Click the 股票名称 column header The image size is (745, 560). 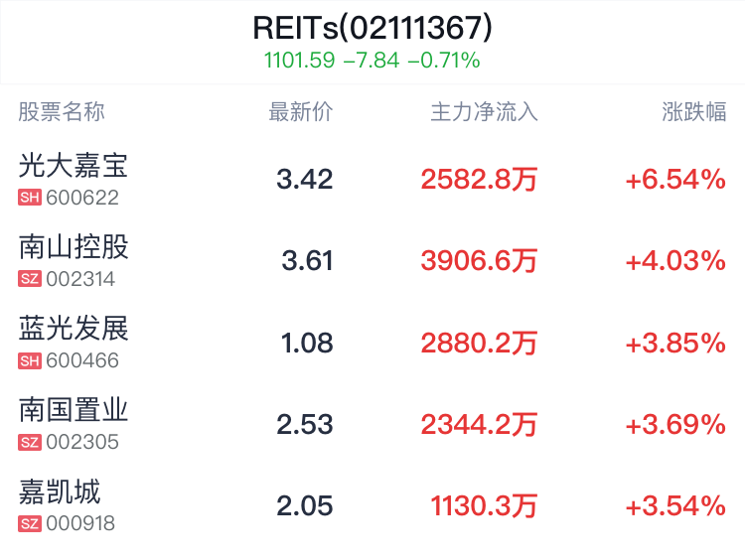pyautogui.click(x=62, y=112)
